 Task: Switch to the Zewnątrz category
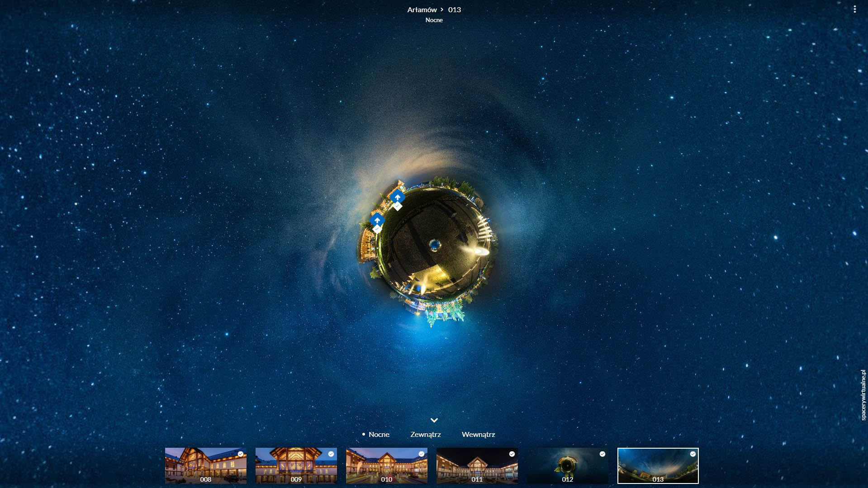[x=425, y=434]
